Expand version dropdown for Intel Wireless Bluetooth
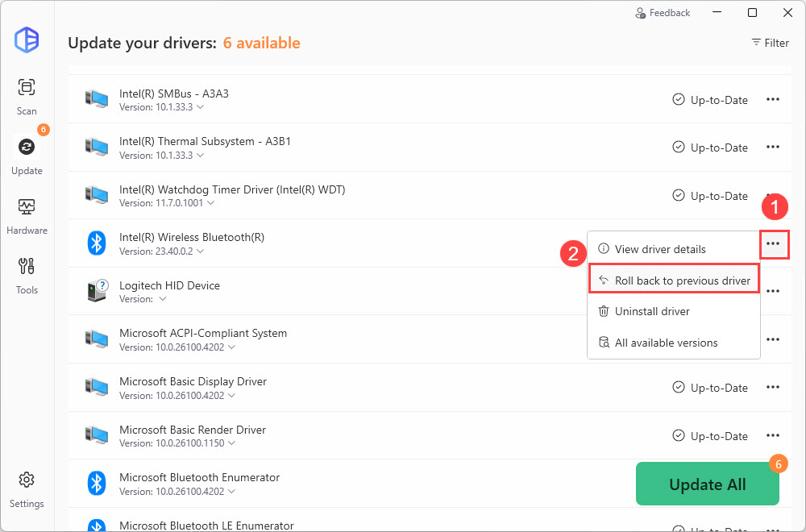Viewport: 806px width, 532px height. (x=200, y=251)
